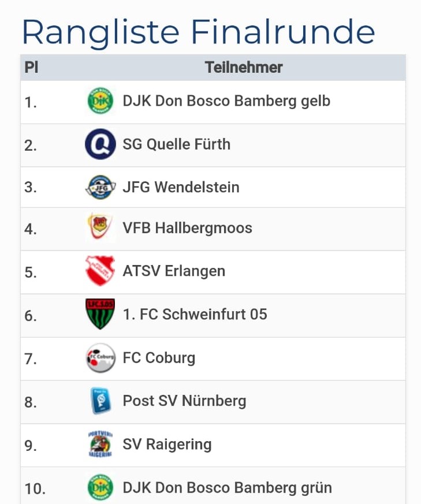Screen dimensions: 421x504
Task: Click the FC Coburg team name
Action: click(159, 358)
